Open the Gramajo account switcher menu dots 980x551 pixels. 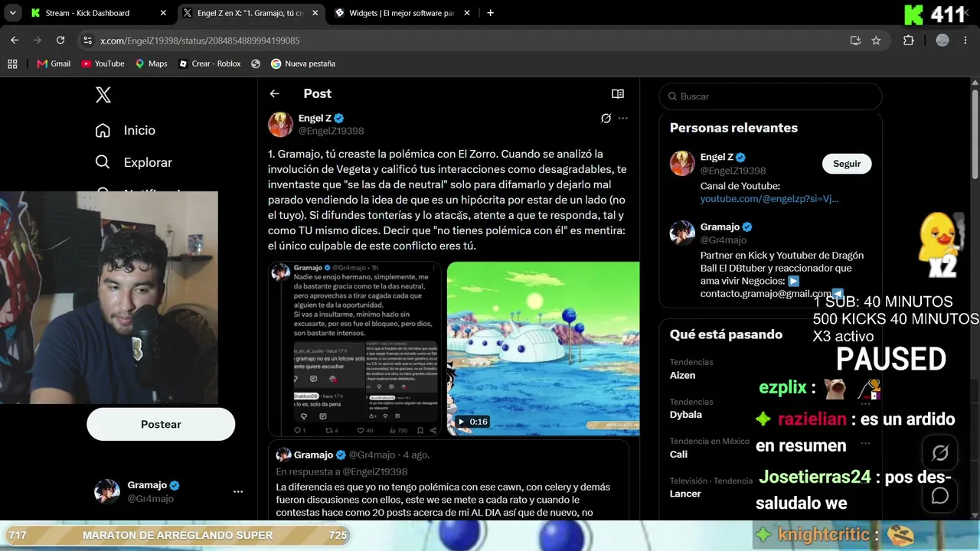(238, 491)
